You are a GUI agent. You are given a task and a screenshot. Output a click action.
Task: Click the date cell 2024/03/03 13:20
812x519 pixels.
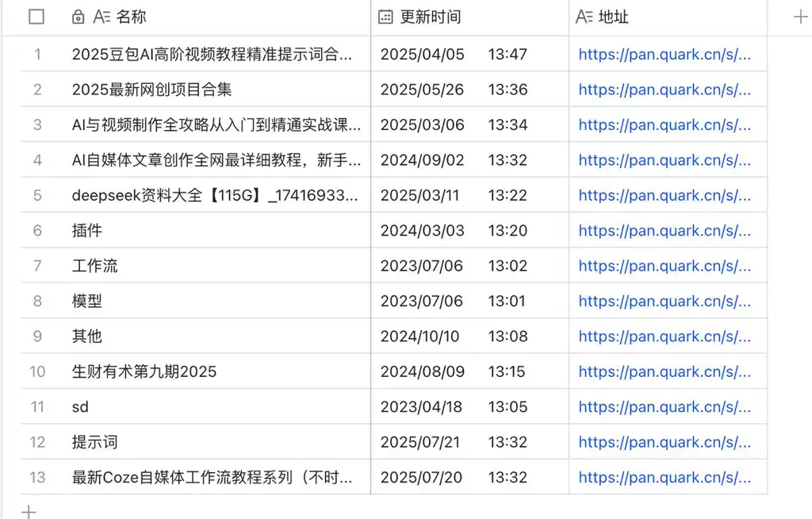[469, 230]
